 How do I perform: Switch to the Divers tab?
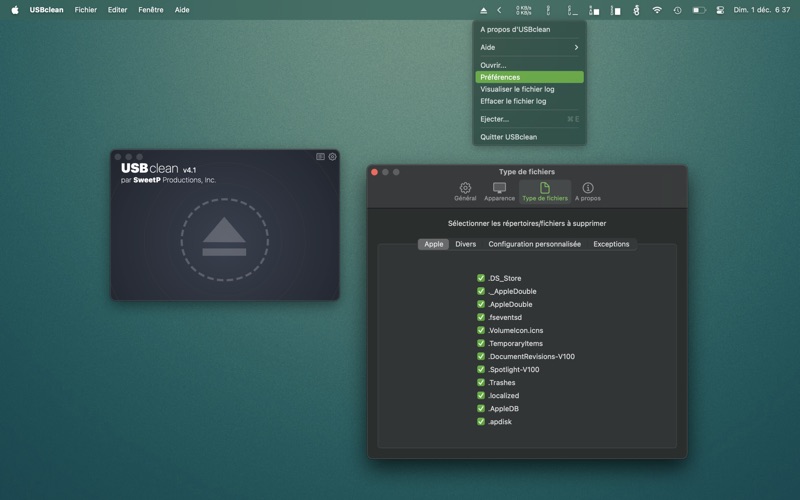pyautogui.click(x=465, y=244)
